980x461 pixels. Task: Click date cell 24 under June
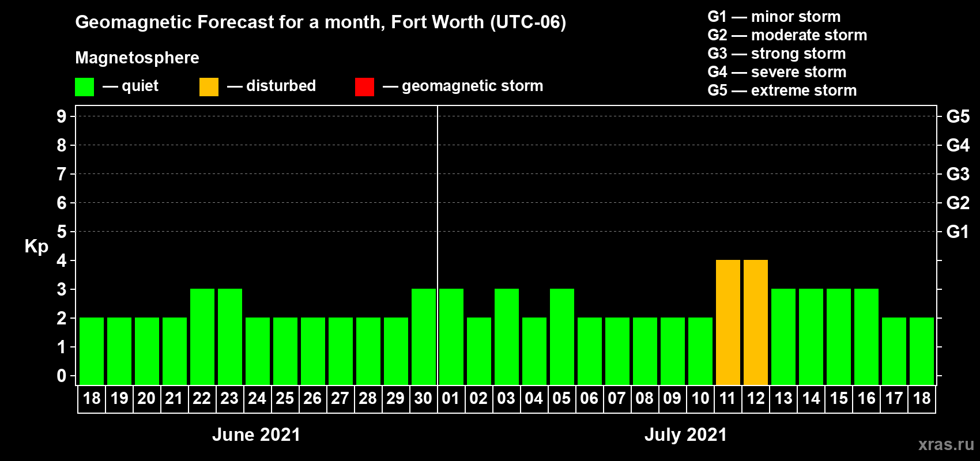(x=258, y=399)
